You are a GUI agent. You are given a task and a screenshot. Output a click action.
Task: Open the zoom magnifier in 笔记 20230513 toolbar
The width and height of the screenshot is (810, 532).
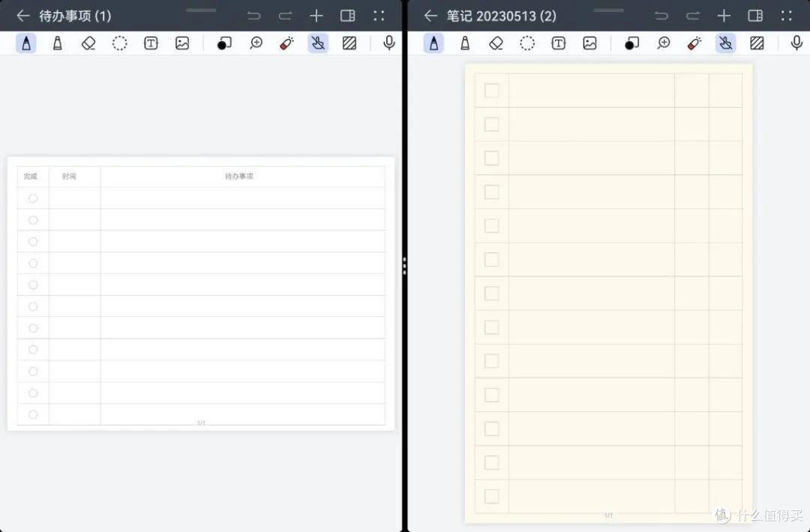pyautogui.click(x=663, y=43)
